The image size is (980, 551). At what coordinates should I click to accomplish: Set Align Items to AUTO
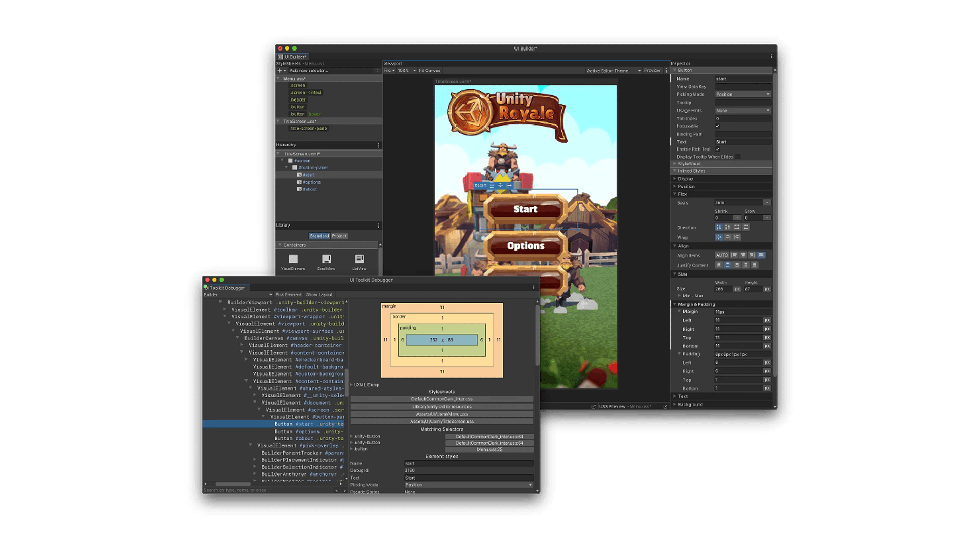click(722, 255)
